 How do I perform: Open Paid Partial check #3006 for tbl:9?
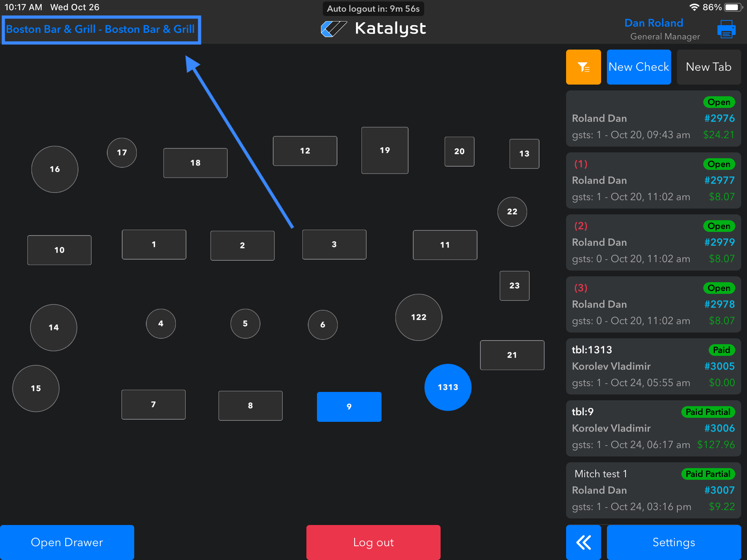point(653,428)
